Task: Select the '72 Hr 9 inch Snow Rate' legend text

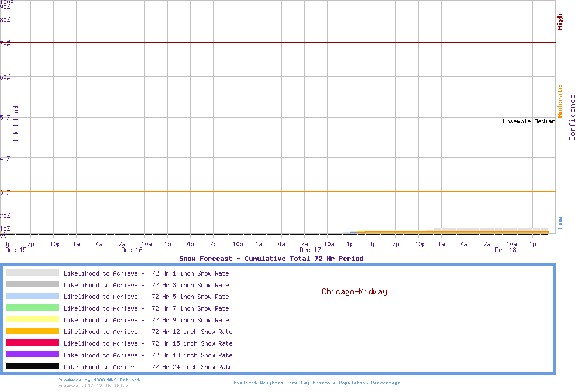Action: point(190,320)
